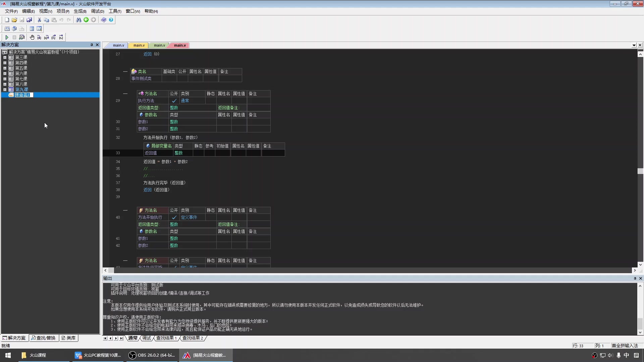
Task: Click the Save disk toolbar icon
Action: (22, 20)
